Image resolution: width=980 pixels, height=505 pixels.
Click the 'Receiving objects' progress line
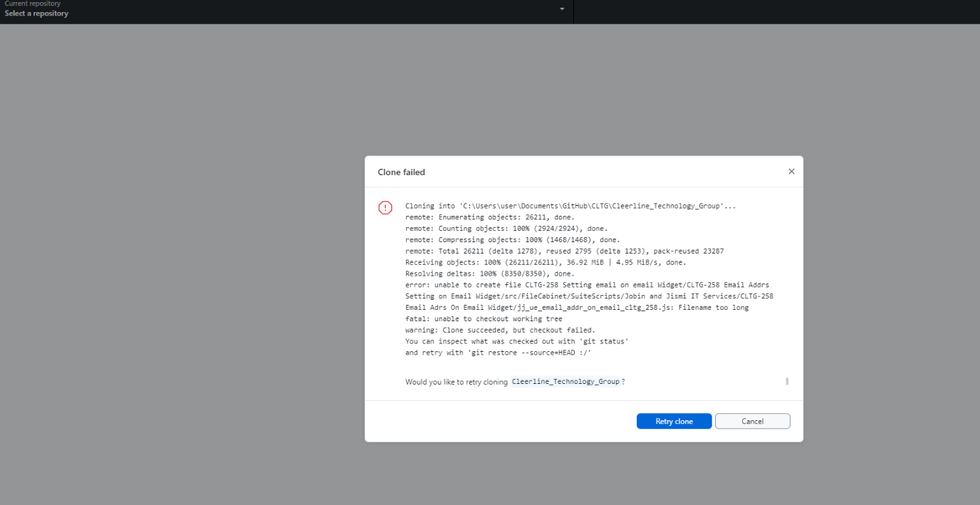coord(536,262)
